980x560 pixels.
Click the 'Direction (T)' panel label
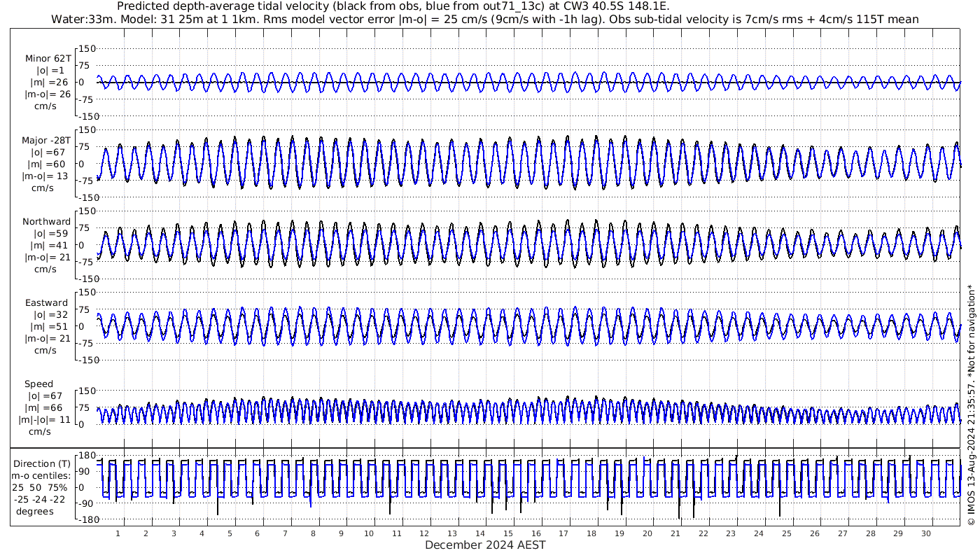click(42, 463)
